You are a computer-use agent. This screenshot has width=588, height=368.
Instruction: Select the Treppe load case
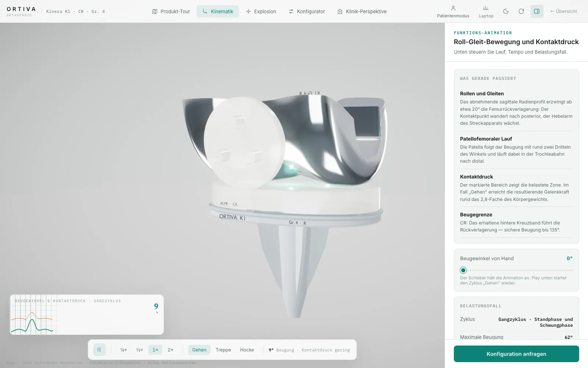[x=223, y=350]
